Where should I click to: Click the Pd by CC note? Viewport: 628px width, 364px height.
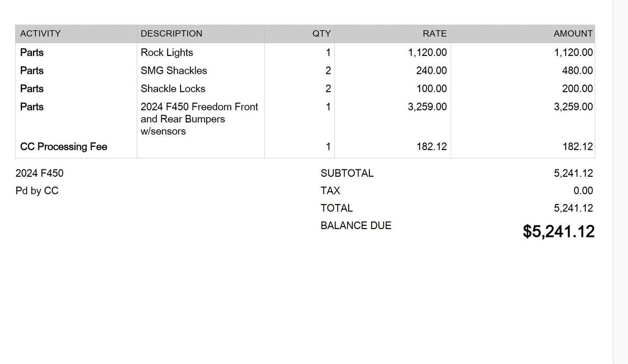tap(37, 191)
